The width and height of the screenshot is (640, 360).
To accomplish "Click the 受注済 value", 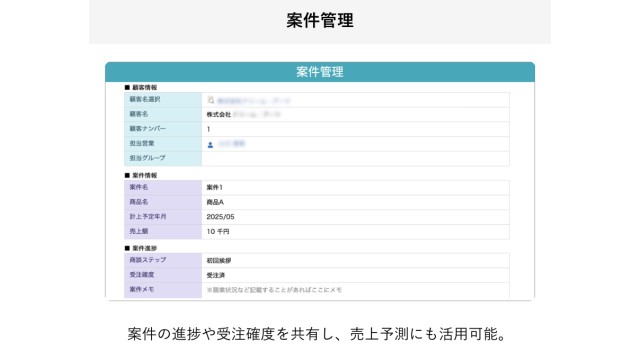I will coord(216,276).
